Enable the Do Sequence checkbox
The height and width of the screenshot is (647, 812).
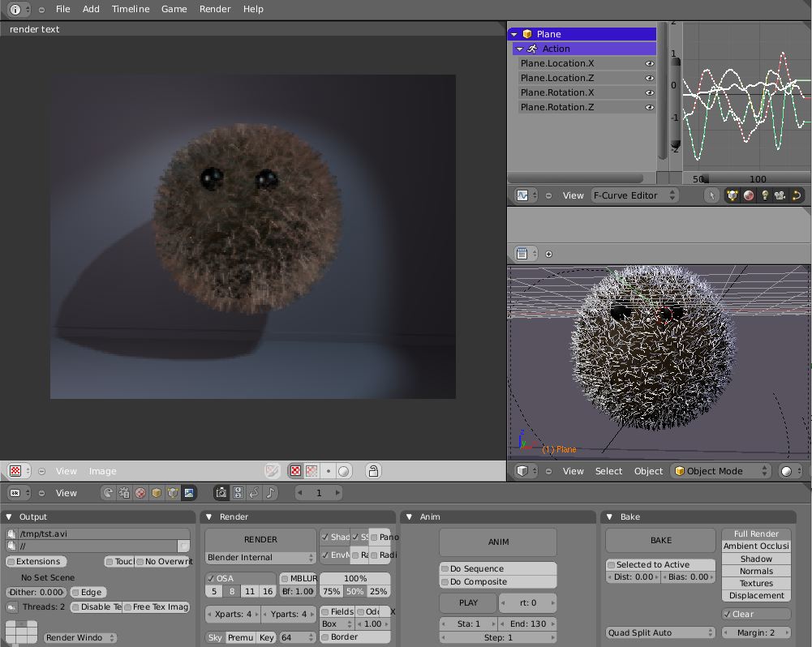[x=445, y=569]
